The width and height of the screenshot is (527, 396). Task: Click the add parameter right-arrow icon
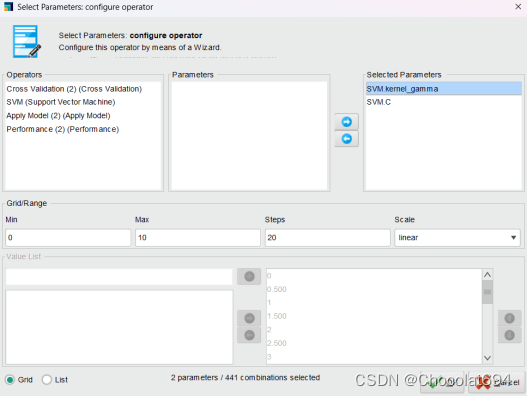point(347,122)
